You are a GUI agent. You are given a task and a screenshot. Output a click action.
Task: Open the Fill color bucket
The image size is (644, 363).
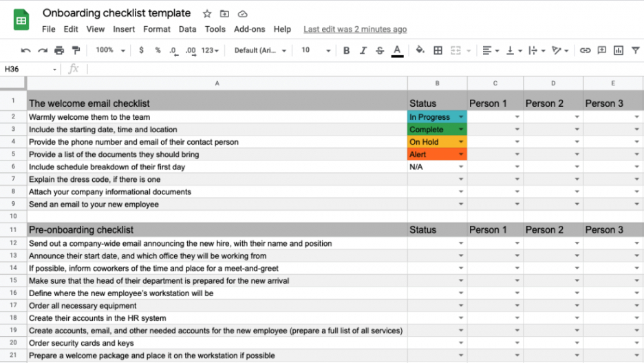pyautogui.click(x=420, y=50)
